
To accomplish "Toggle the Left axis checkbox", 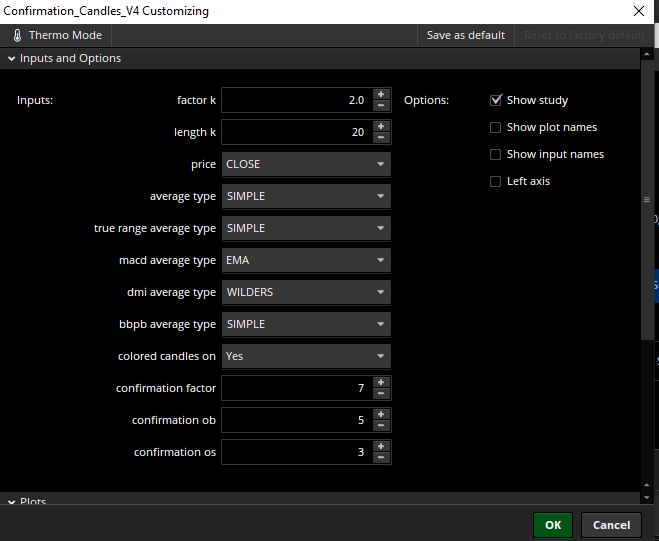I will [496, 181].
